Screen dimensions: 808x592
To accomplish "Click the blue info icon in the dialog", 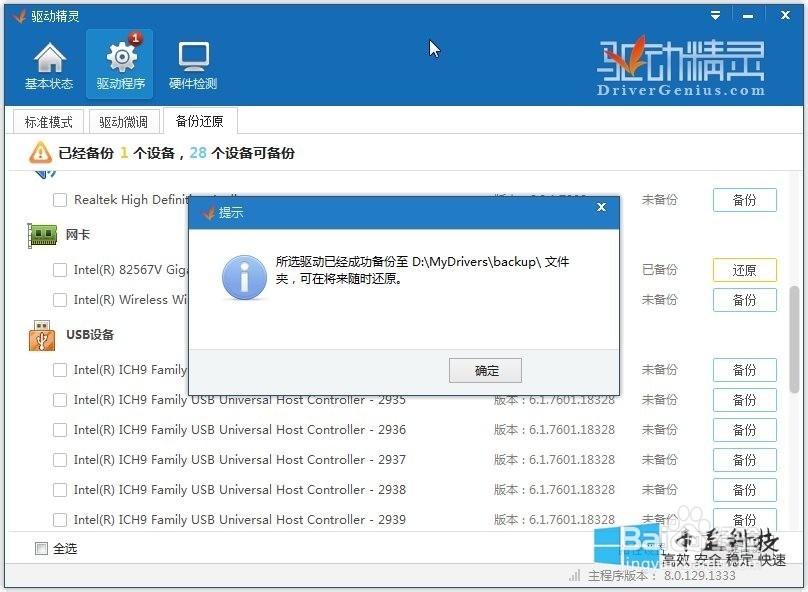I will (x=243, y=276).
